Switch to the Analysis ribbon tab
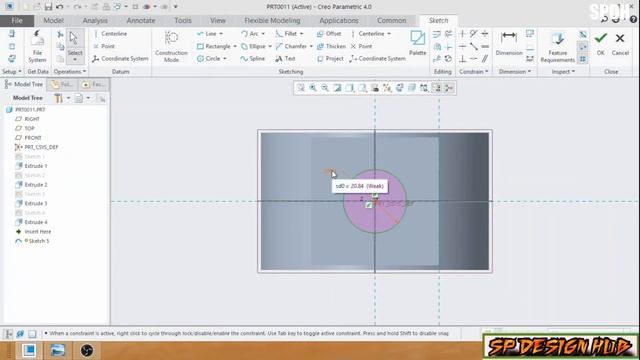The height and width of the screenshot is (360, 640). (95, 20)
